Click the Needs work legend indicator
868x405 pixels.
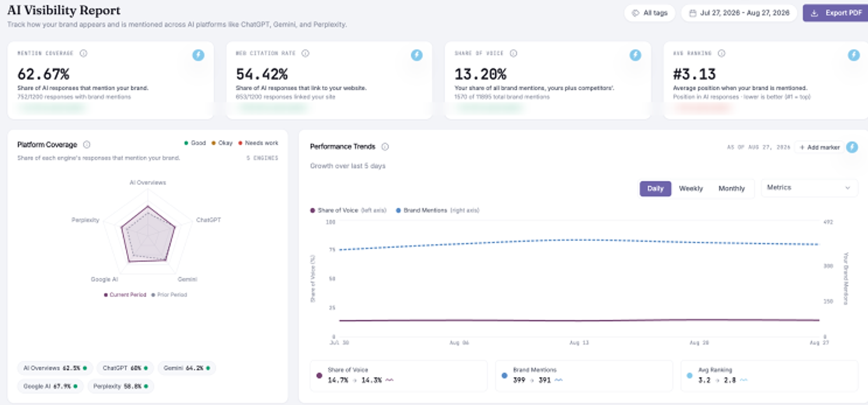point(258,143)
